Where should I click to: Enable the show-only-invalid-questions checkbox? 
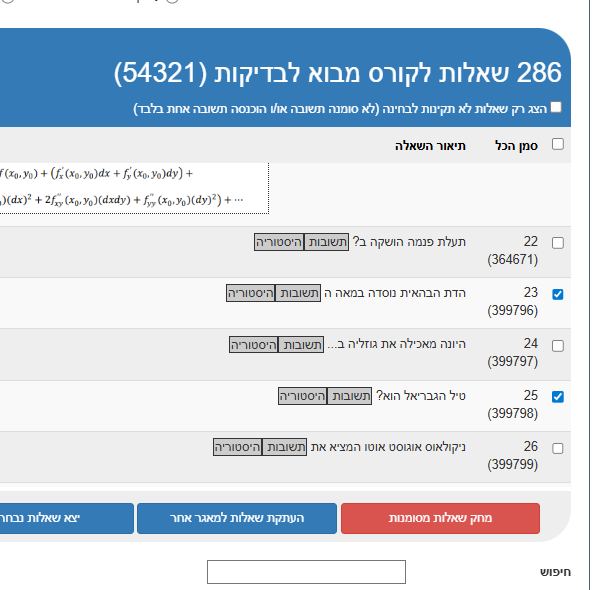pyautogui.click(x=556, y=107)
